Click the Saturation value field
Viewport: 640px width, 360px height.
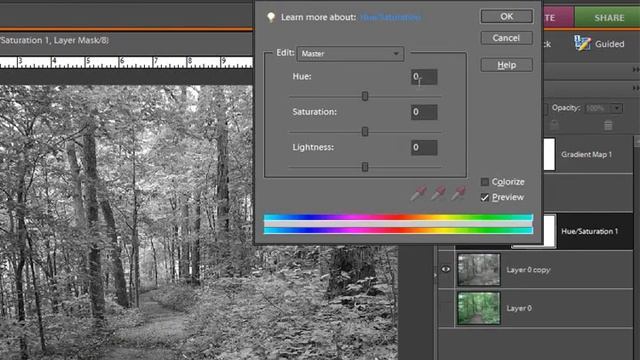tap(424, 112)
